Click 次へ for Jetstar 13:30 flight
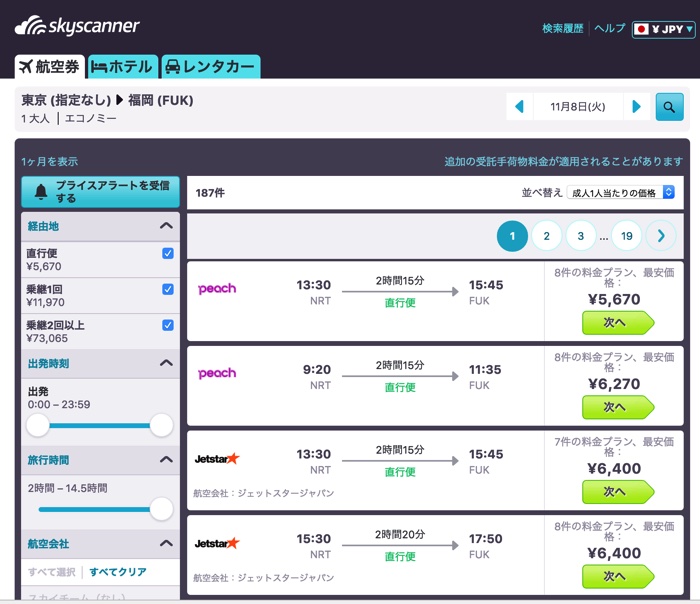Viewport: 700px width, 604px height. pyautogui.click(x=618, y=492)
